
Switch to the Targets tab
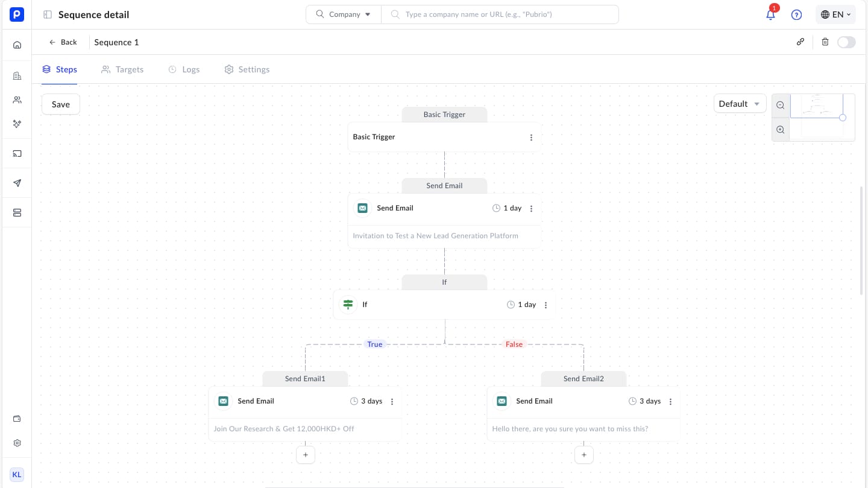pyautogui.click(x=122, y=69)
